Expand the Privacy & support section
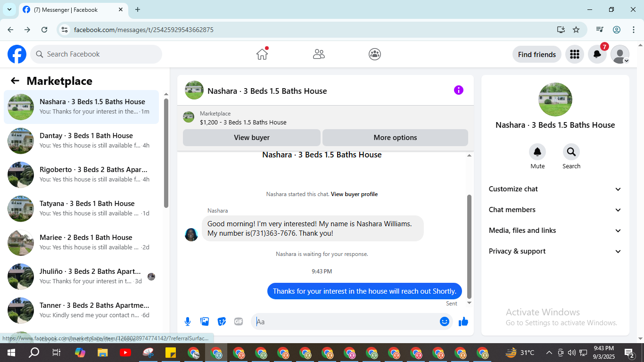The image size is (644, 362). [555, 251]
